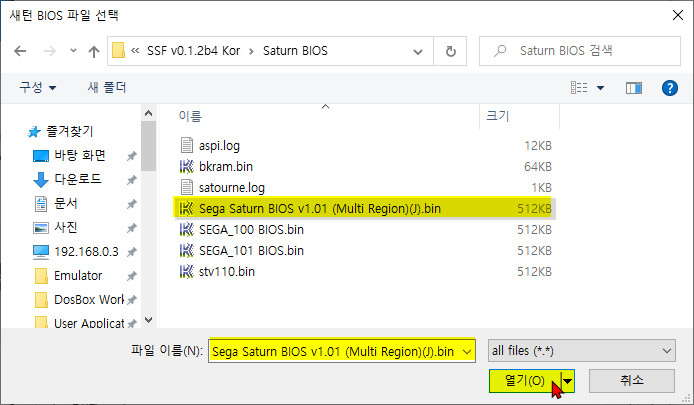Click the SEGA_100 BIOS.bin file icon

pyautogui.click(x=186, y=229)
